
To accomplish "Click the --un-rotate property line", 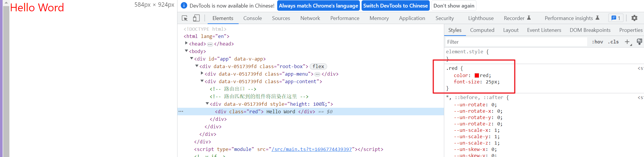I will tap(475, 105).
